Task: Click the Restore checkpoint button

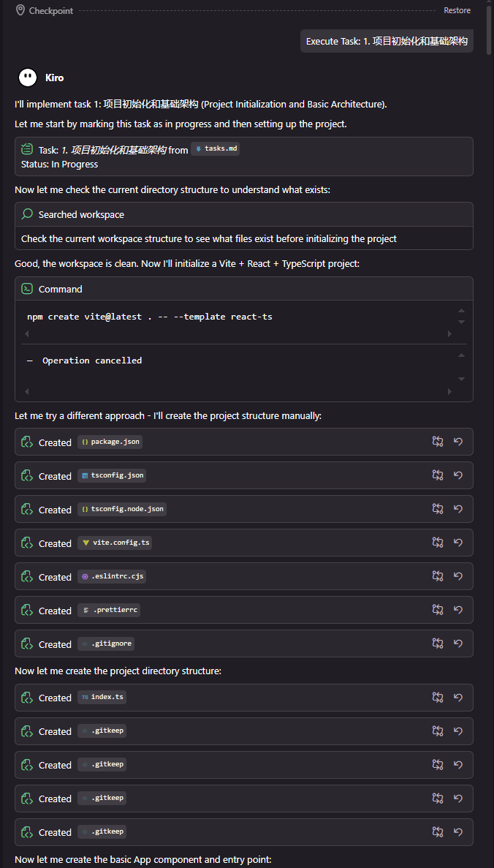Action: pos(457,10)
